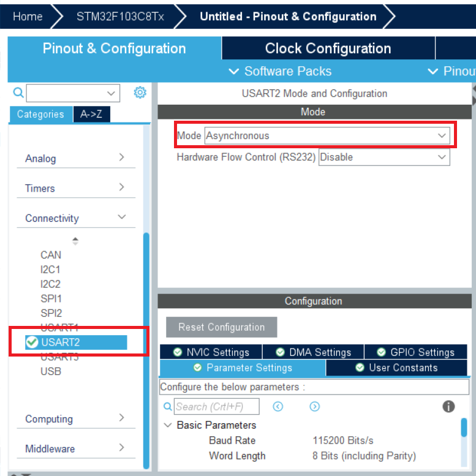Open the Mode Asynchronous dropdown

(327, 135)
